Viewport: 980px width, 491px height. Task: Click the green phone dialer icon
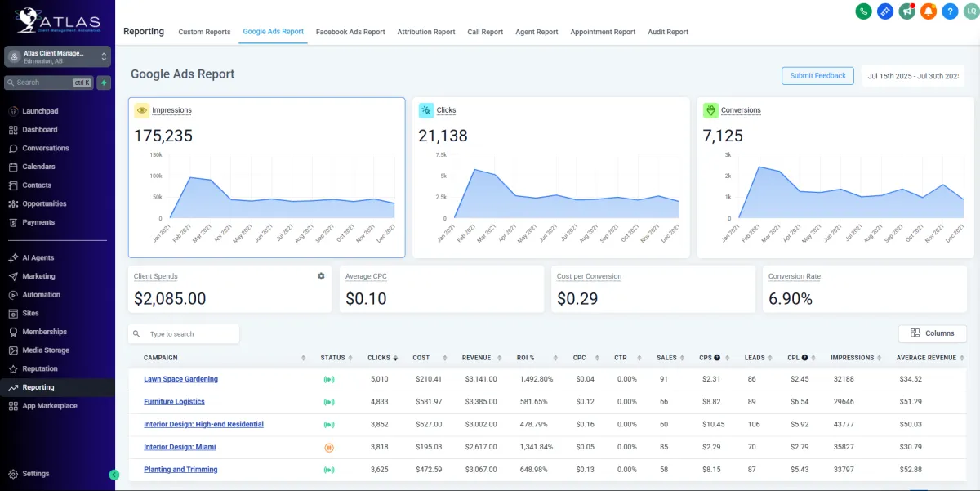pos(863,11)
